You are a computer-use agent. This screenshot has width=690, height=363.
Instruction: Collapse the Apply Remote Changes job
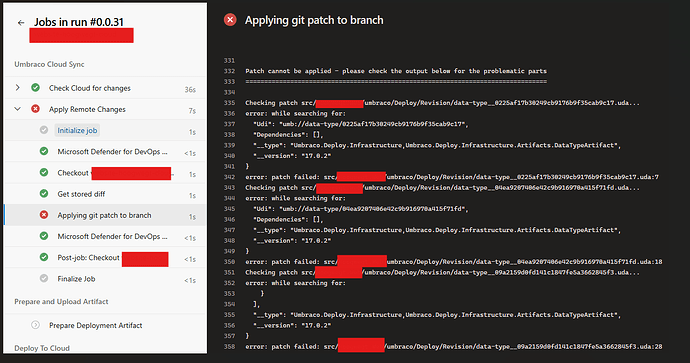(18, 109)
